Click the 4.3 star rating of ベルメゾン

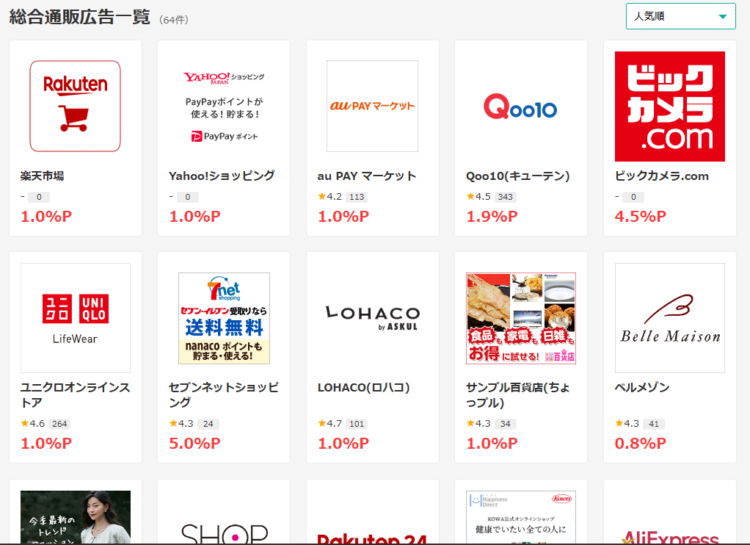(627, 423)
